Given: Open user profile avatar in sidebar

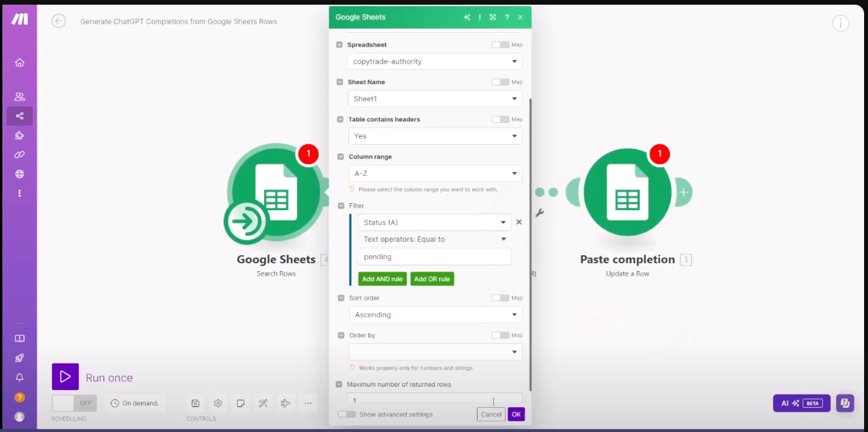Looking at the screenshot, I should (19, 416).
